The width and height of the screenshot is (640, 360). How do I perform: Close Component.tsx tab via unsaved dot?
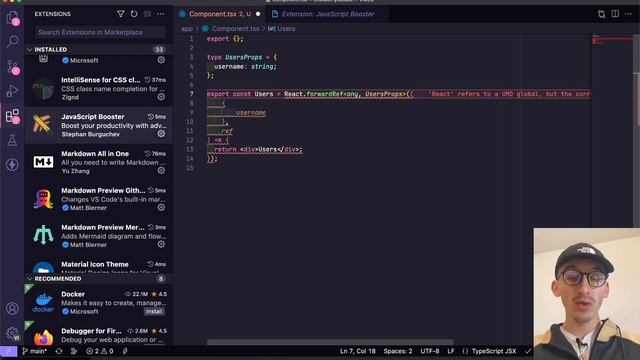[258, 14]
